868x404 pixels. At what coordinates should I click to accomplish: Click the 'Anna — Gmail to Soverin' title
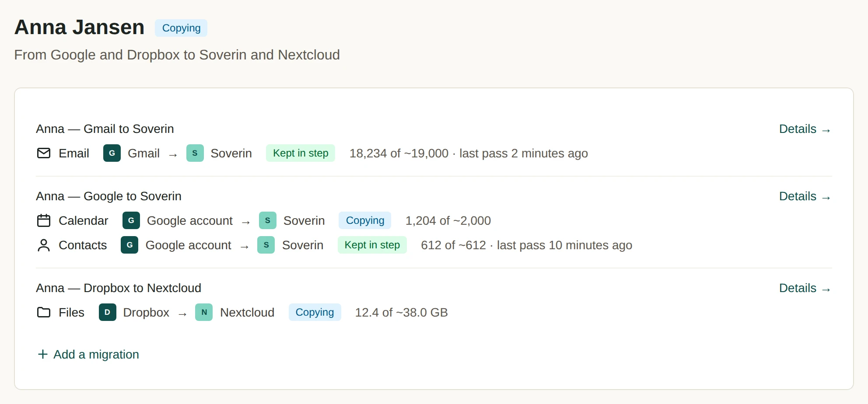105,129
